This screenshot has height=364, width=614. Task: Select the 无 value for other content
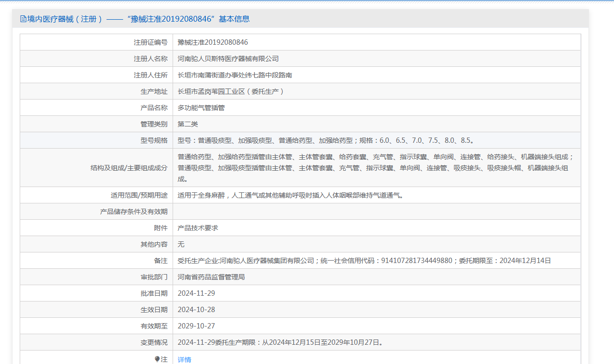(181, 244)
